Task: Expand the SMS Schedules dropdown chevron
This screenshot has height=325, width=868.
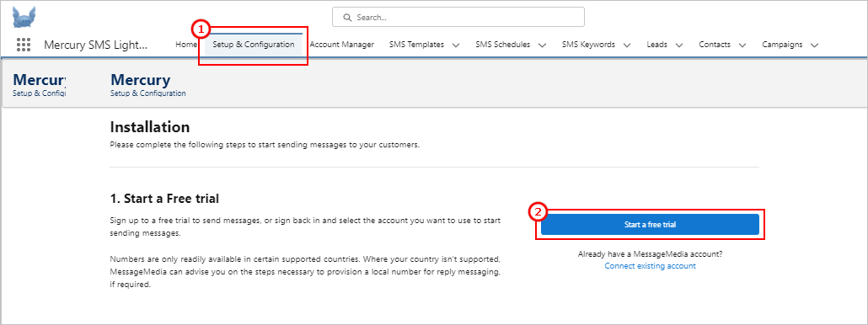Action: (542, 45)
